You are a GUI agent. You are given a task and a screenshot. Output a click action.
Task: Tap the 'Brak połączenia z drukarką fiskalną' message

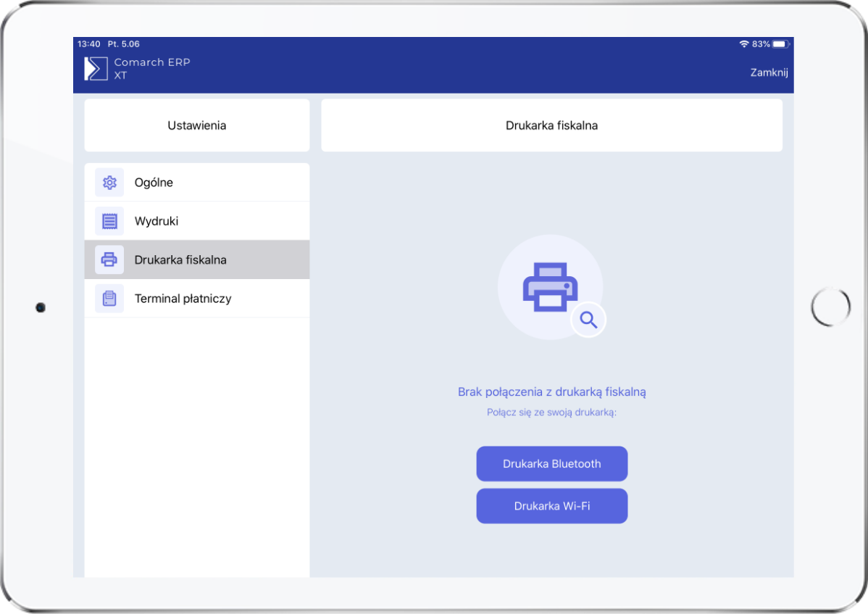(551, 392)
